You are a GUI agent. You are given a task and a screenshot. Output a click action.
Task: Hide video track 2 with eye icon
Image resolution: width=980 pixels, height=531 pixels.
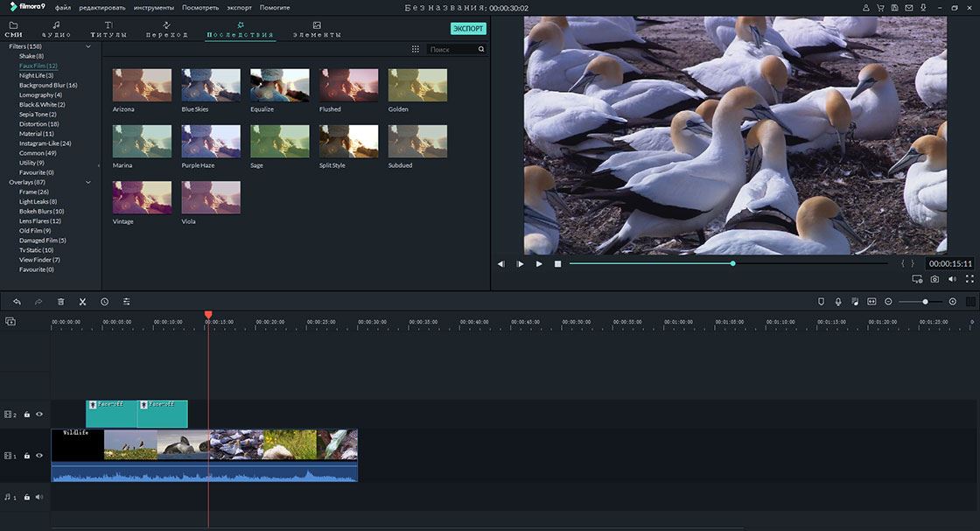(38, 414)
